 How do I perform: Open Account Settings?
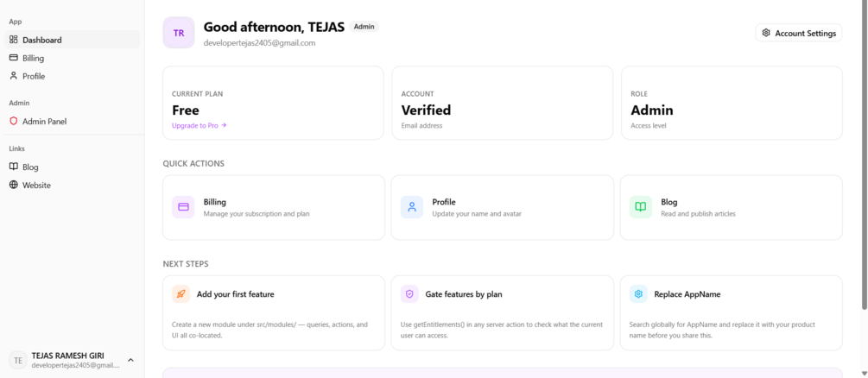(799, 33)
